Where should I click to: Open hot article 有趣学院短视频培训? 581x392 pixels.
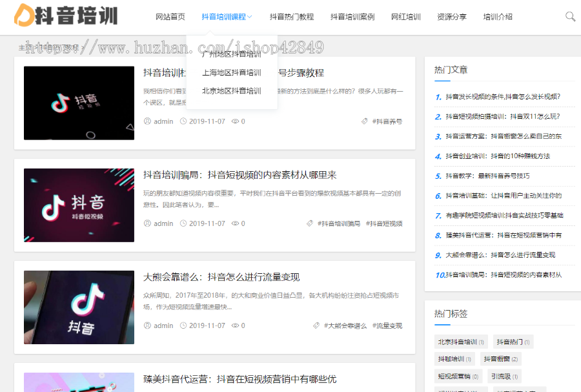point(504,215)
